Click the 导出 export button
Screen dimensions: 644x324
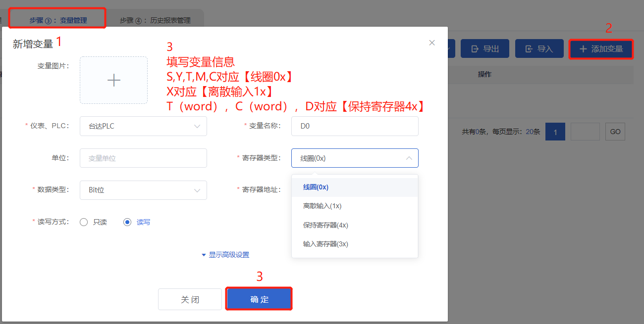pyautogui.click(x=485, y=49)
